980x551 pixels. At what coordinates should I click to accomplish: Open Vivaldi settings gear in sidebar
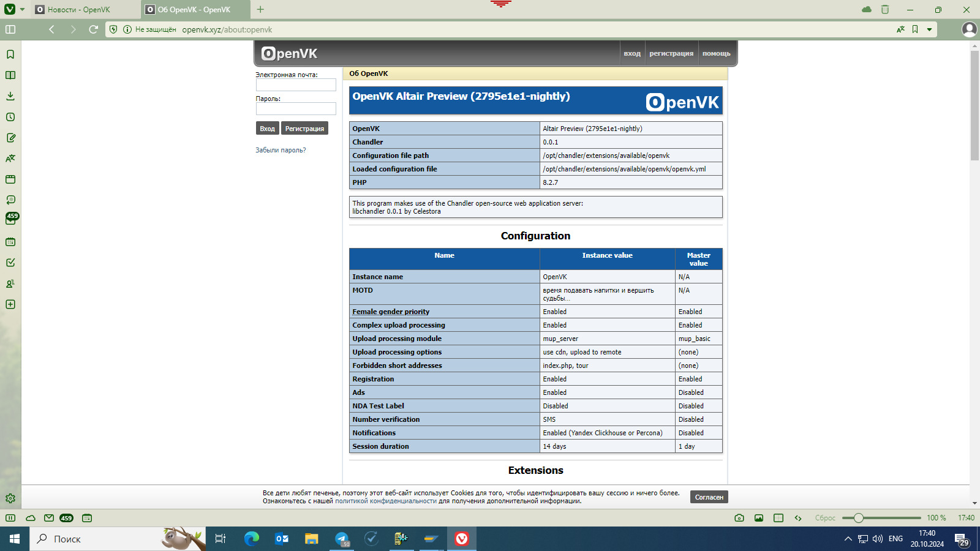[10, 498]
